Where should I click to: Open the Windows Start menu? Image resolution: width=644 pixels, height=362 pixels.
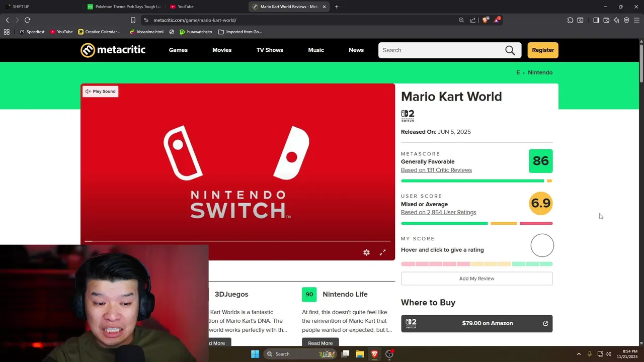coord(255,354)
